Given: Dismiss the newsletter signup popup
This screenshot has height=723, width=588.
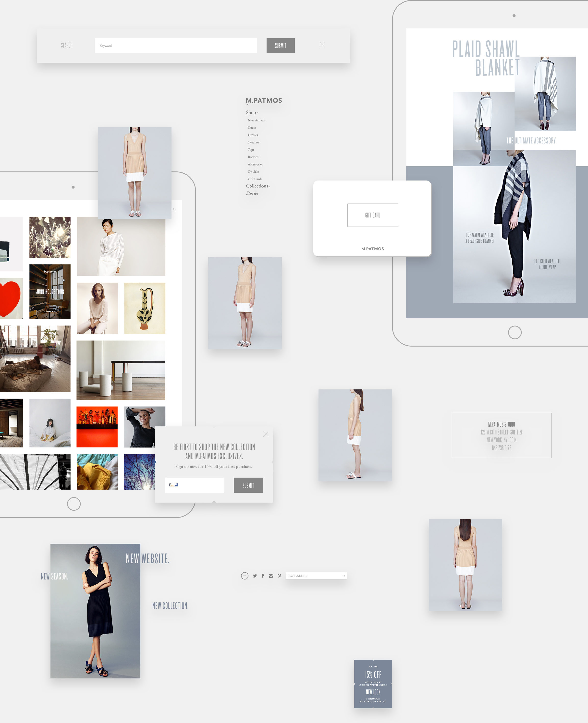Looking at the screenshot, I should click(266, 434).
